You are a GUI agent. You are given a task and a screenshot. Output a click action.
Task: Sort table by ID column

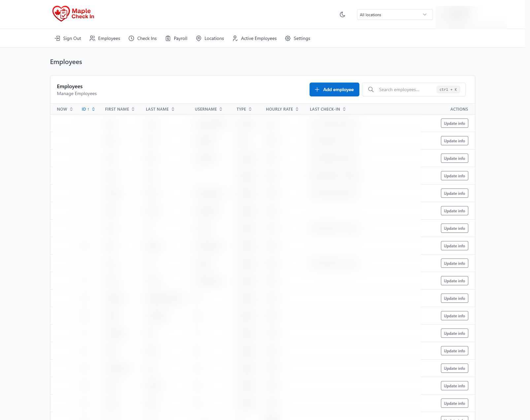(x=88, y=109)
